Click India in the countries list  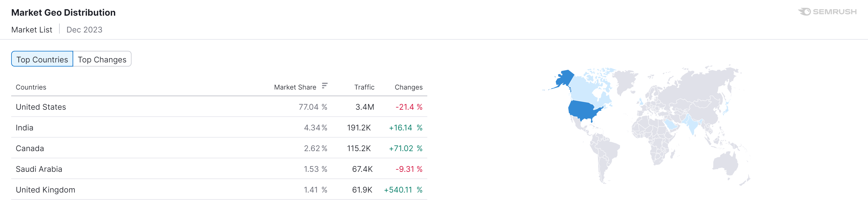[x=25, y=128]
